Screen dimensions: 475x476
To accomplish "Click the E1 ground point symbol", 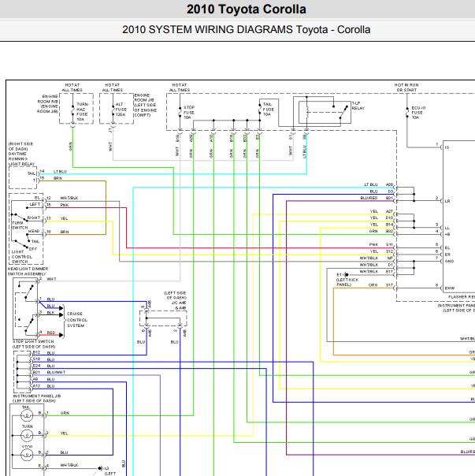I will [x=346, y=275].
